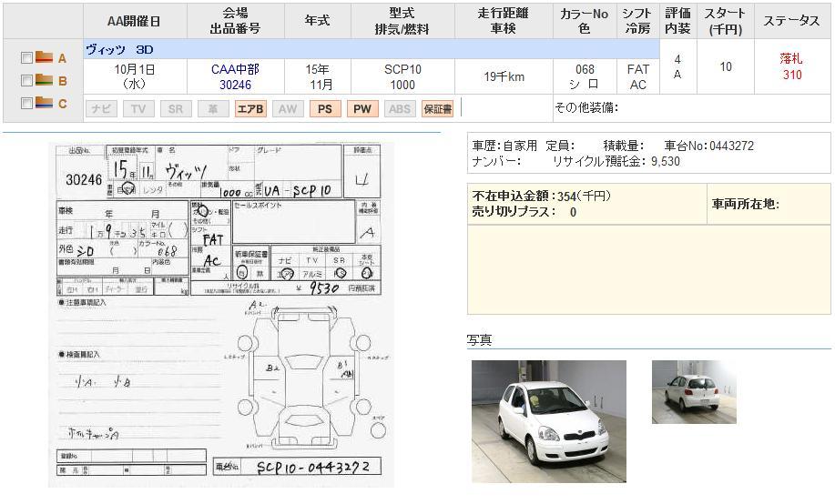The image size is (835, 504).
Task: Click the folder icon beside C
Action: (44, 102)
